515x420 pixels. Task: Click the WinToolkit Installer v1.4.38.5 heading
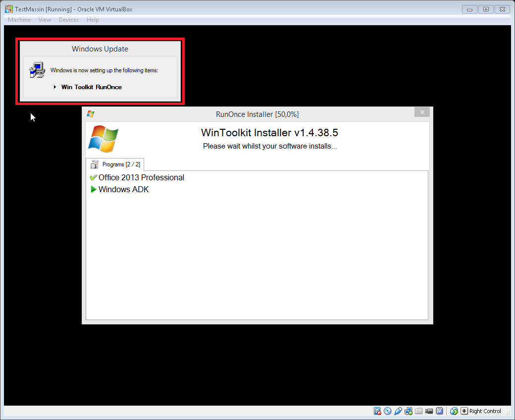click(x=269, y=133)
